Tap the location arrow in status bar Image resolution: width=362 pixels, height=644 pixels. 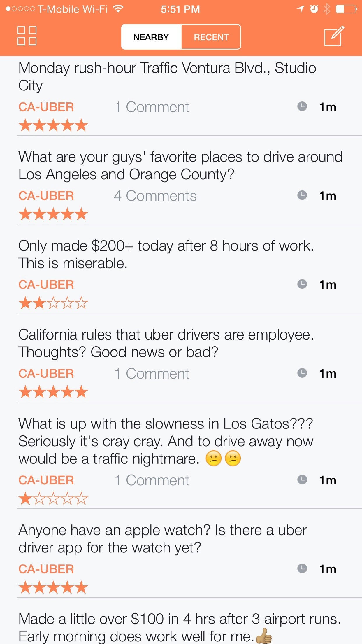point(301,9)
